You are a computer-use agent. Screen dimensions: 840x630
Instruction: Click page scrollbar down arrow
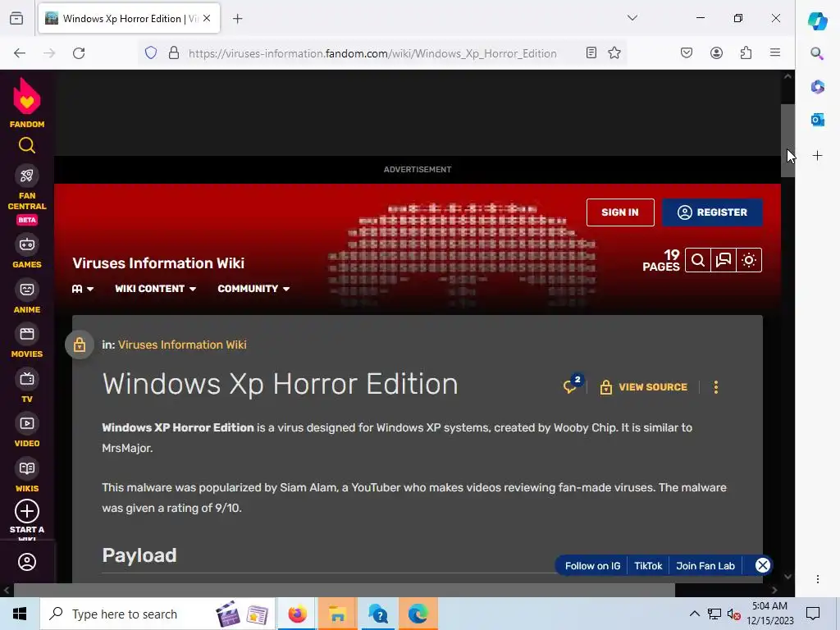coord(787,577)
